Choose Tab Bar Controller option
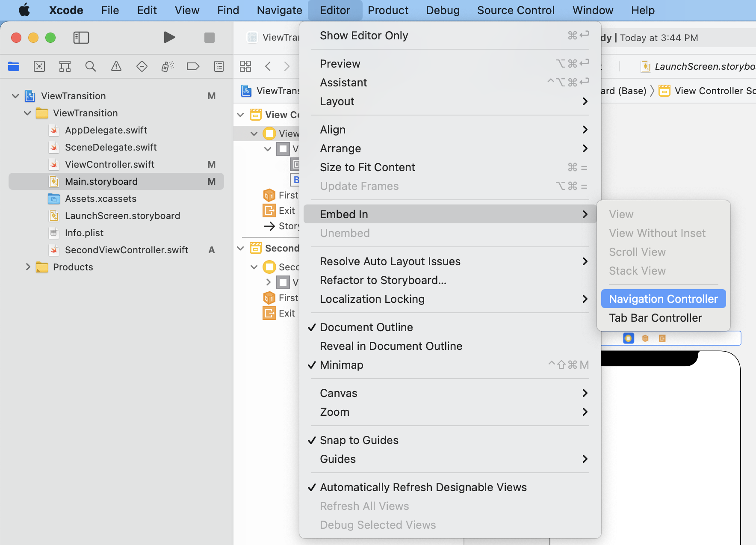 [663, 318]
